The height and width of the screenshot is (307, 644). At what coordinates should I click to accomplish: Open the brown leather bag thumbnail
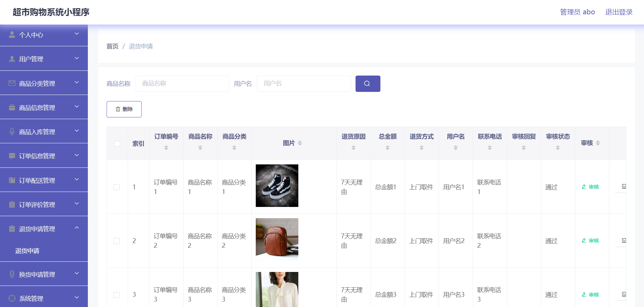[x=277, y=240]
